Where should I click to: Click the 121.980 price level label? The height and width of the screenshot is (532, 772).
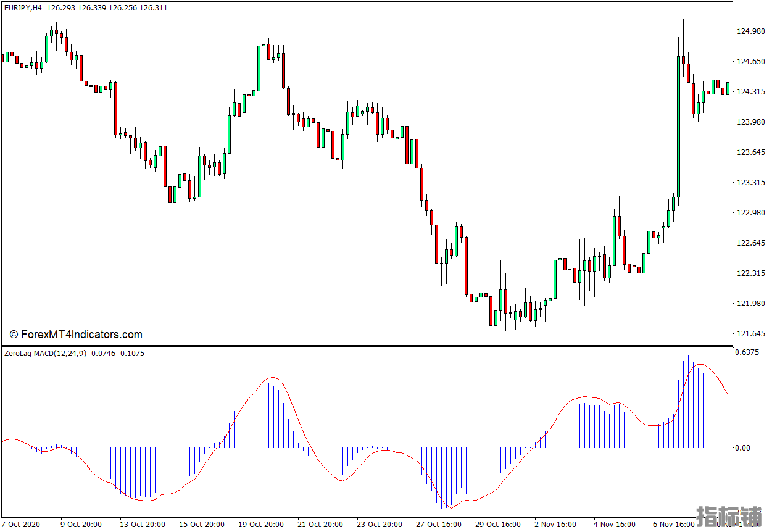click(751, 304)
